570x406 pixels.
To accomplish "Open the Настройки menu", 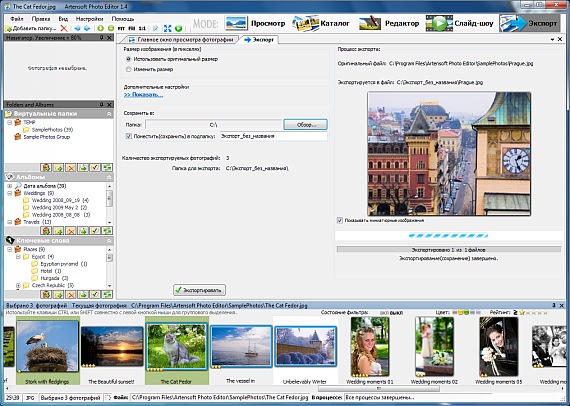I will coord(89,19).
